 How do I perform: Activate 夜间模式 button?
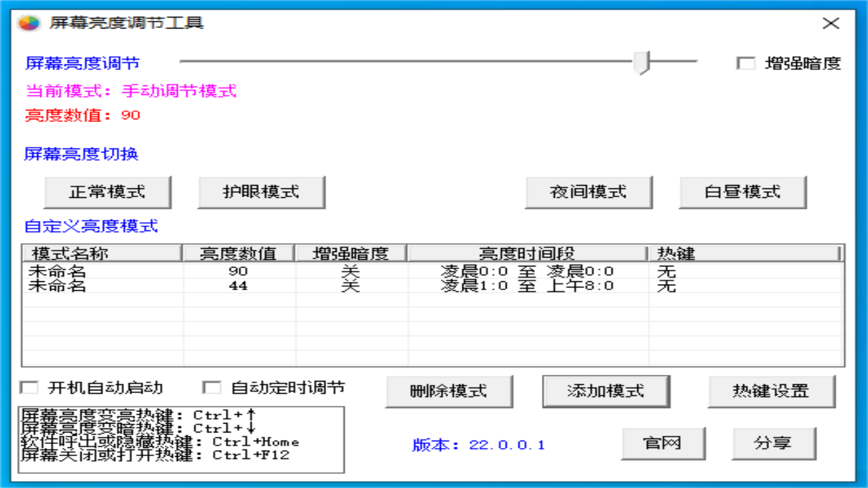click(x=588, y=192)
